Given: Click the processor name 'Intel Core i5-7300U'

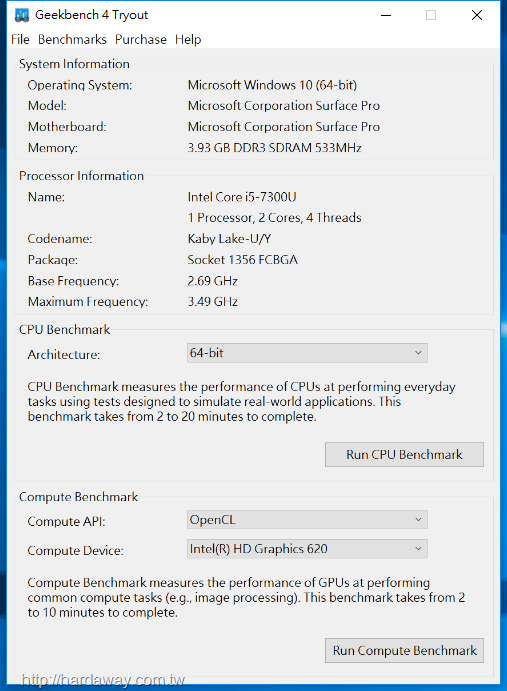Looking at the screenshot, I should 242,197.
